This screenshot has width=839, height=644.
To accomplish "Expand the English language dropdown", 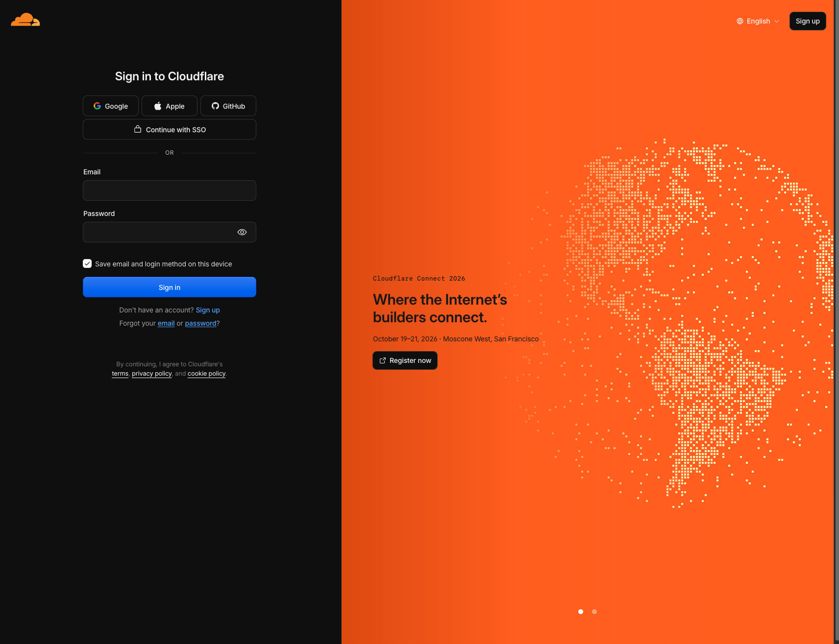I will 758,21.
